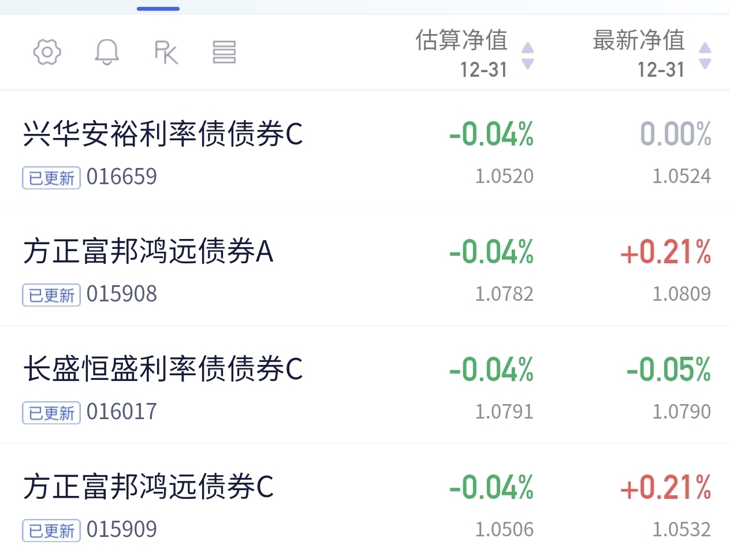The width and height of the screenshot is (730, 560).
Task: Open the PK fund comparison icon
Action: [166, 52]
